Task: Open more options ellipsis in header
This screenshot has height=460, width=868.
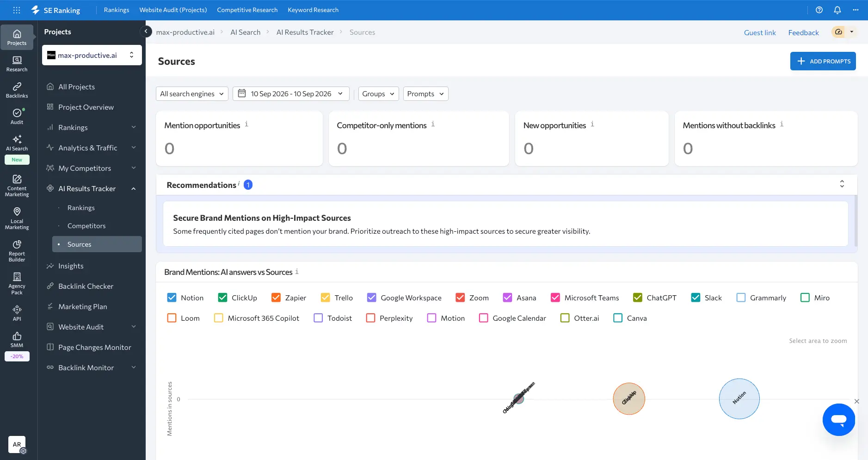Action: [x=856, y=10]
